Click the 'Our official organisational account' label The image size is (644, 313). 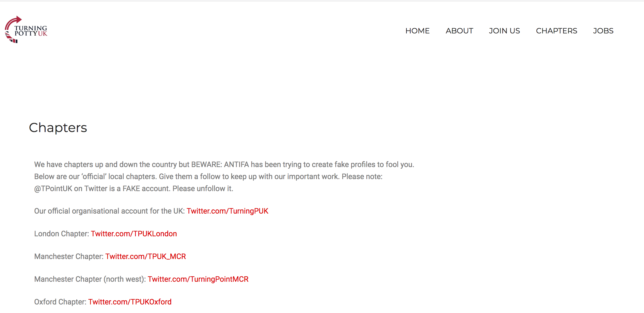coord(109,211)
